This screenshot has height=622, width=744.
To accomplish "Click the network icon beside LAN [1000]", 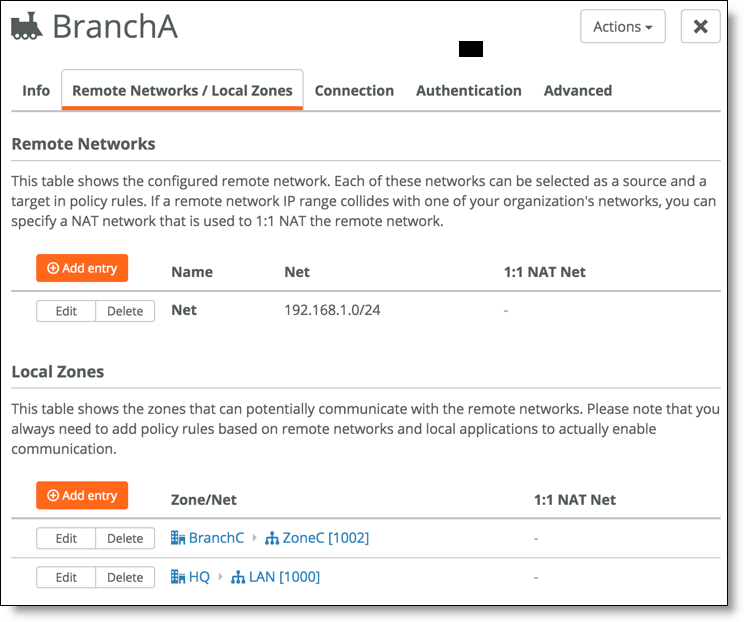I will 238,577.
